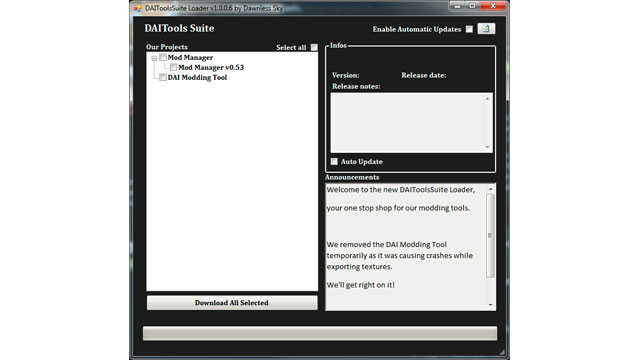Click the window resize grip corner
Image resolution: width=640 pixels, height=360 pixels.
coord(502,352)
